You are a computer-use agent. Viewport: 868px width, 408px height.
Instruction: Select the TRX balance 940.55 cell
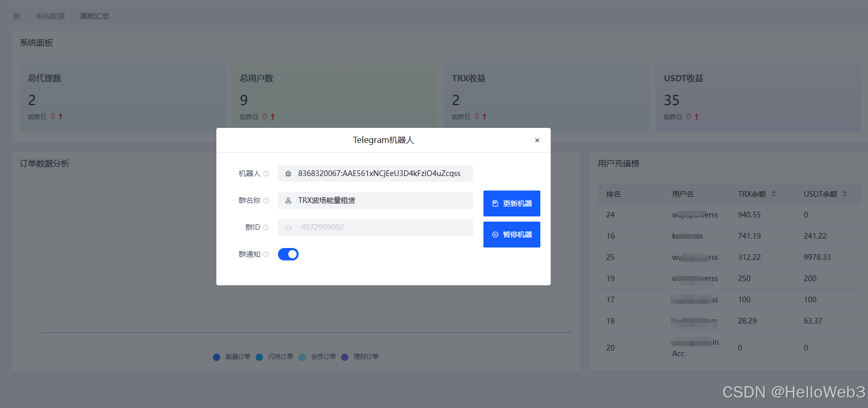[x=749, y=215]
